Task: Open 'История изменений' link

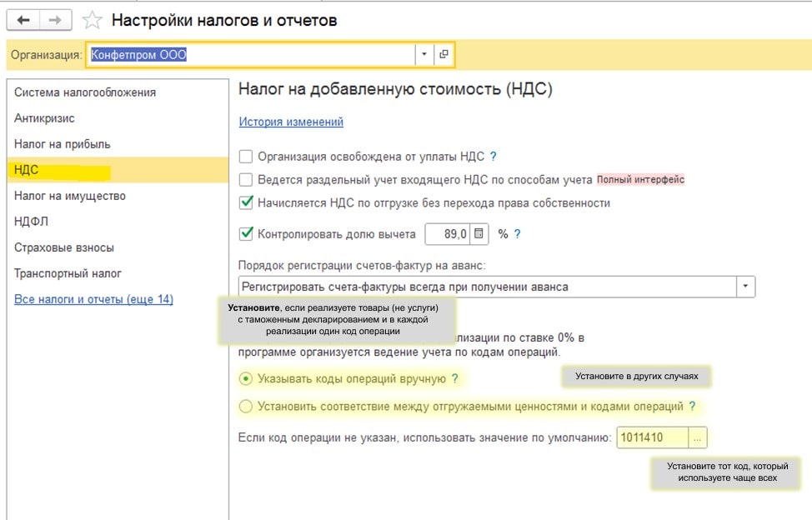Action: click(x=291, y=122)
